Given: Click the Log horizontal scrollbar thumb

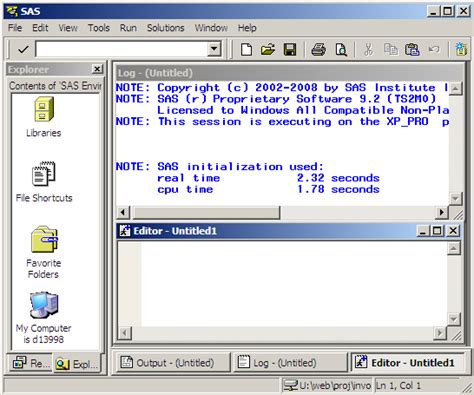Looking at the screenshot, I should [x=207, y=212].
